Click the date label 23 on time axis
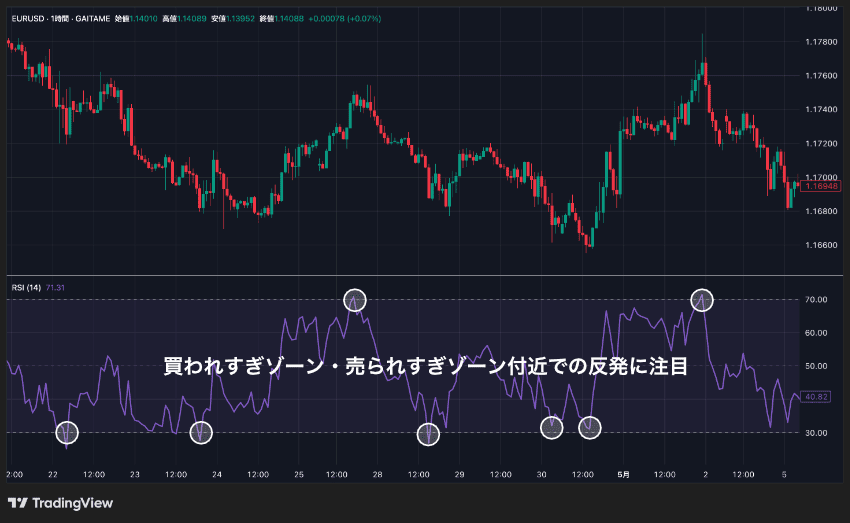850x523 pixels. [134, 474]
